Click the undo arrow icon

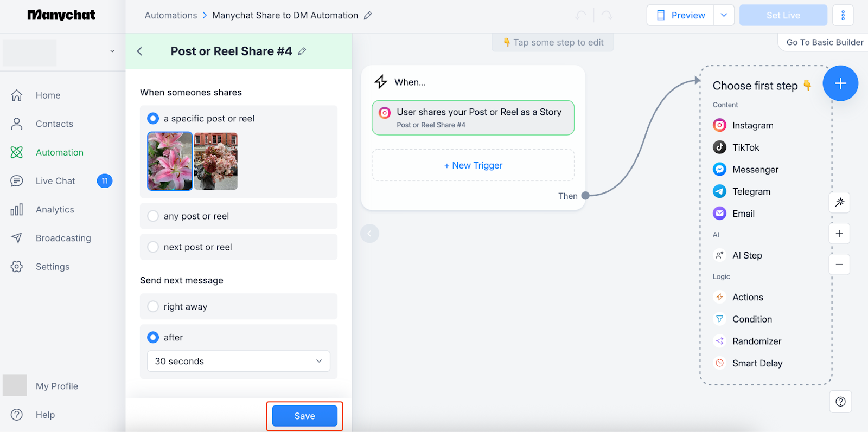(581, 16)
